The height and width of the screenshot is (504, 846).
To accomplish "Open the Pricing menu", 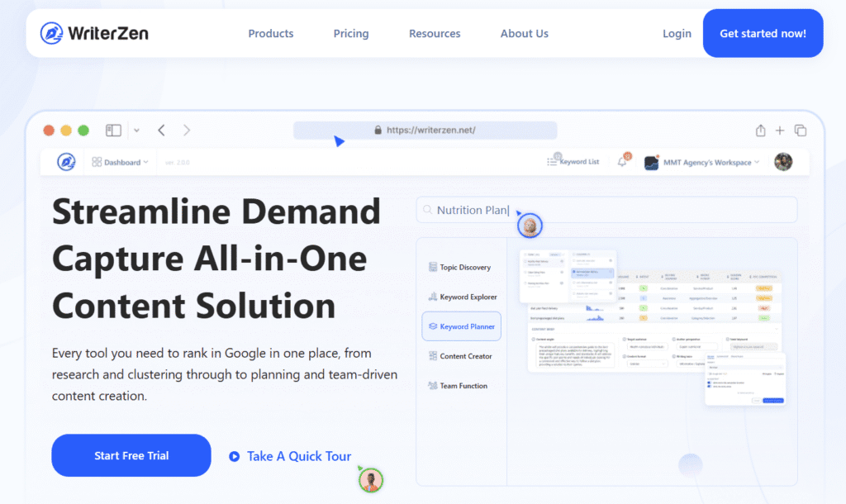I will coord(351,33).
